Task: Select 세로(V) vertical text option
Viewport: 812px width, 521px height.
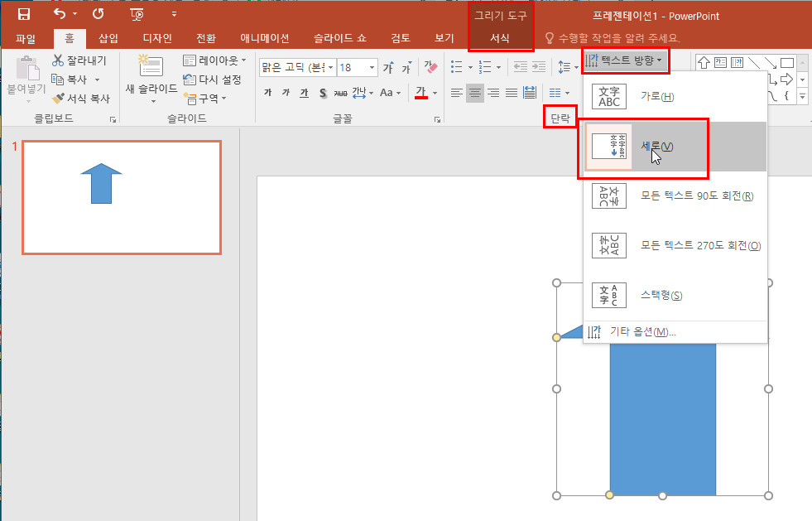Action: 657,147
